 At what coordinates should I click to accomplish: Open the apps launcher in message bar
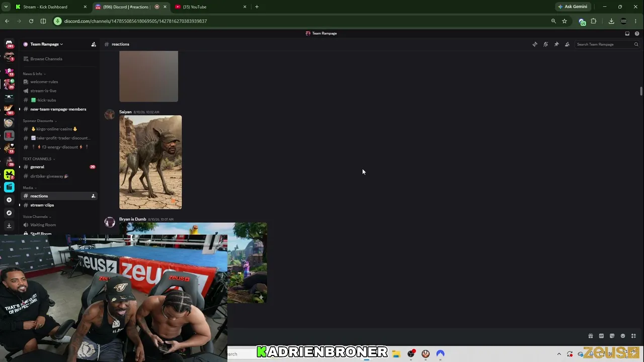click(x=633, y=336)
